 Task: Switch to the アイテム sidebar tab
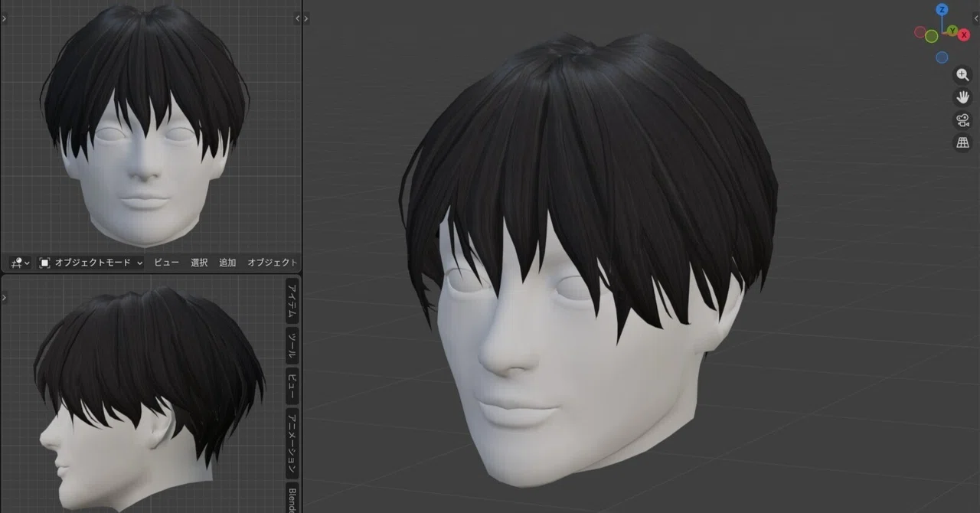[292, 301]
